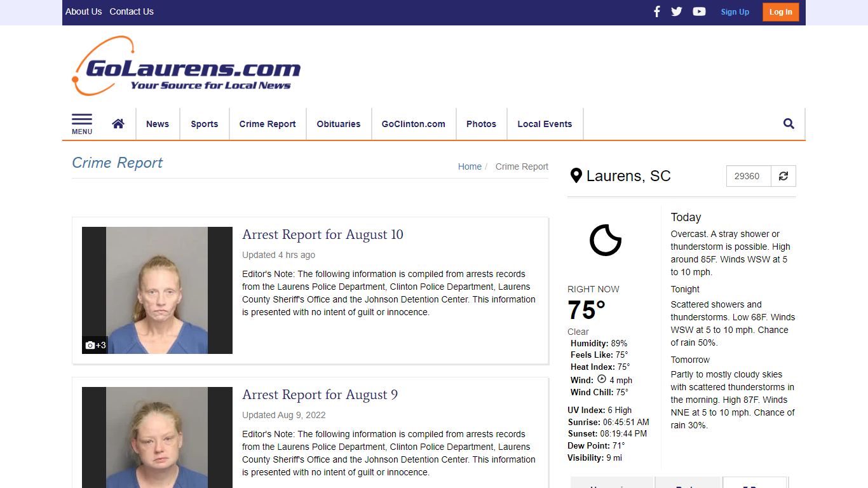Viewport: 868px width, 488px height.
Task: Click the Crime Report page heading
Action: pyautogui.click(x=118, y=163)
